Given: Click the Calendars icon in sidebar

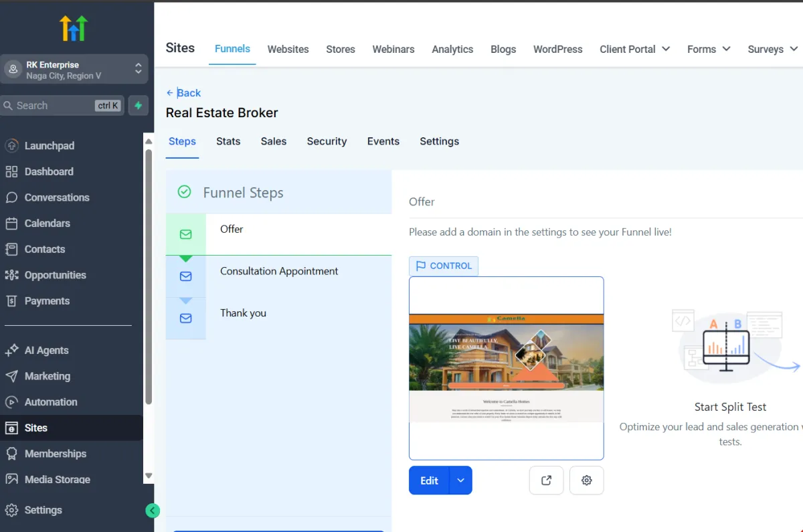Looking at the screenshot, I should tap(11, 224).
